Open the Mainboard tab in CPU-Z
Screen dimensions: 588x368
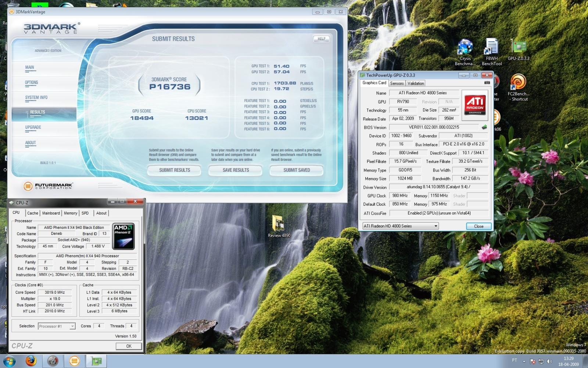point(51,213)
